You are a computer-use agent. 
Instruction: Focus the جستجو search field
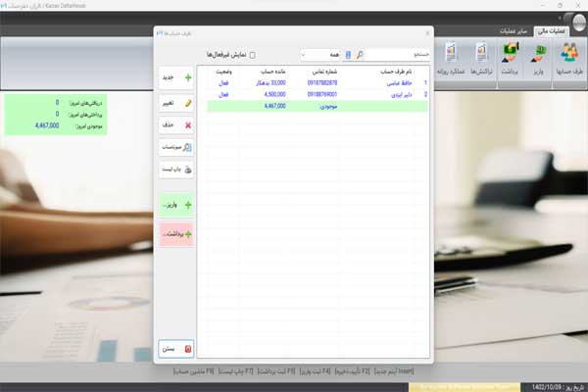(398, 55)
